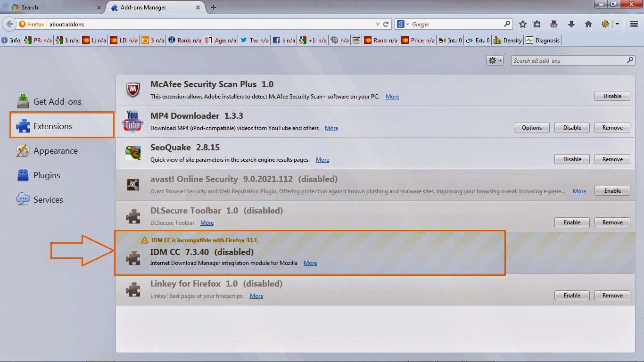Screen dimensions: 644x362
Task: Open the Downloads arrow icon
Action: (x=571, y=24)
